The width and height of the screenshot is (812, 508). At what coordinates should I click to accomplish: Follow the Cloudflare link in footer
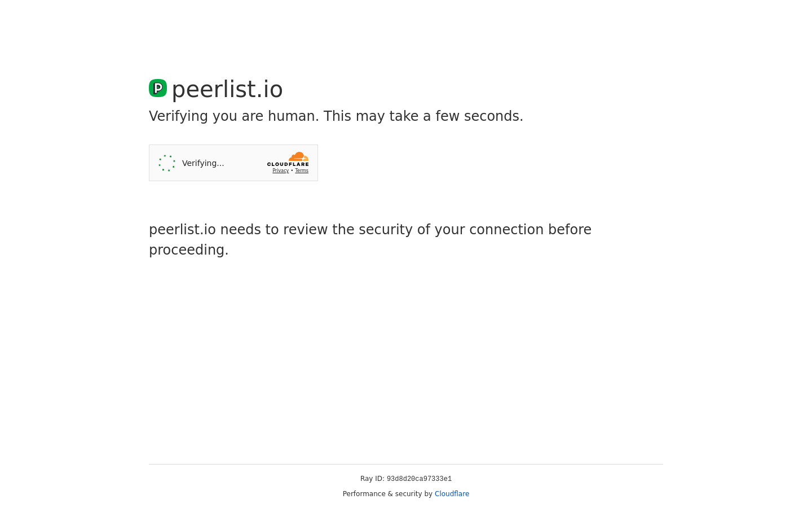click(x=452, y=494)
